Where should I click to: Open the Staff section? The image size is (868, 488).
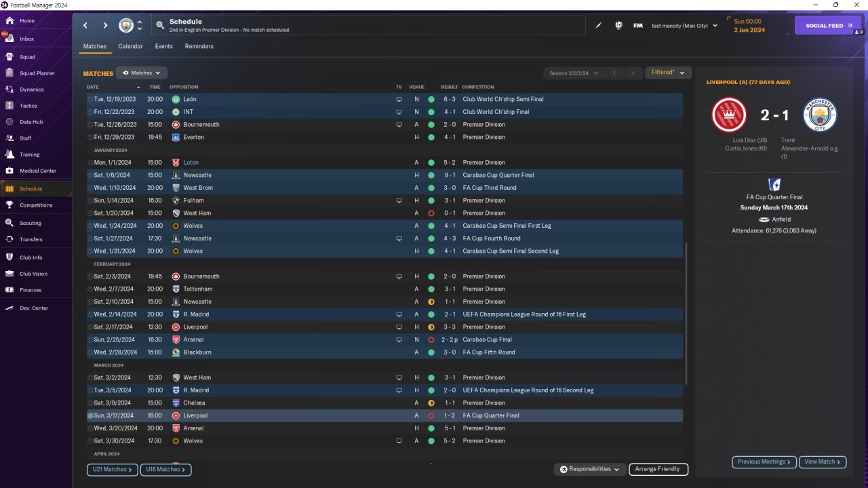coord(26,138)
